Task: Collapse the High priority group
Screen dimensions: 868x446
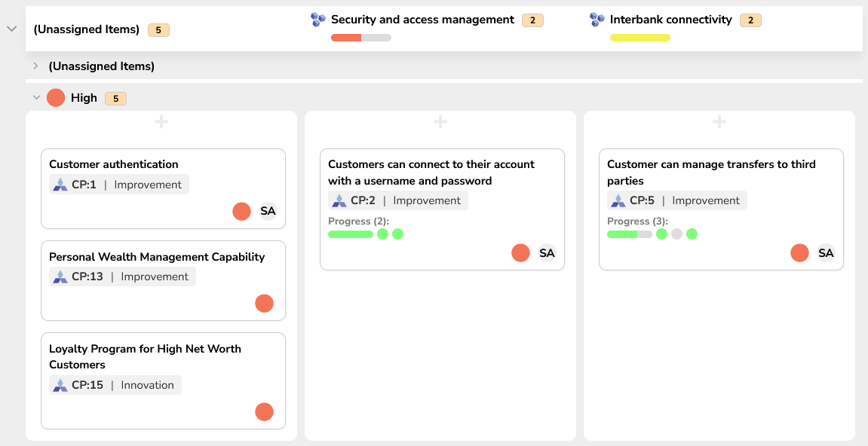Action: 35,98
